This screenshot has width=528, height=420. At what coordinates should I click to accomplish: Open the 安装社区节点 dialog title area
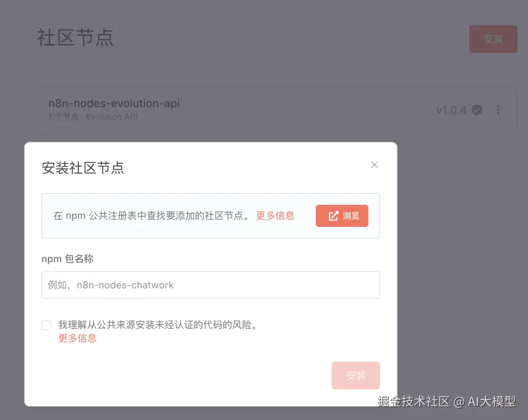click(83, 168)
